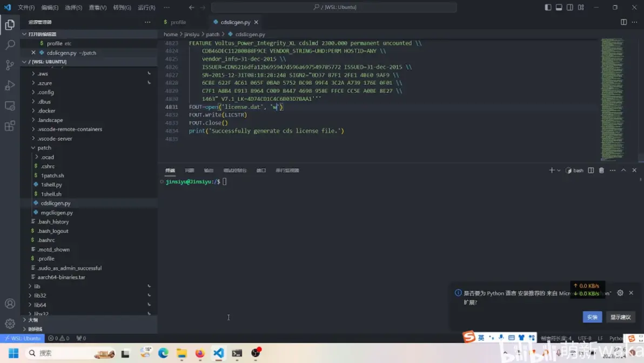Create a new terminal with the plus icon
This screenshot has width=644, height=363.
[x=552, y=170]
